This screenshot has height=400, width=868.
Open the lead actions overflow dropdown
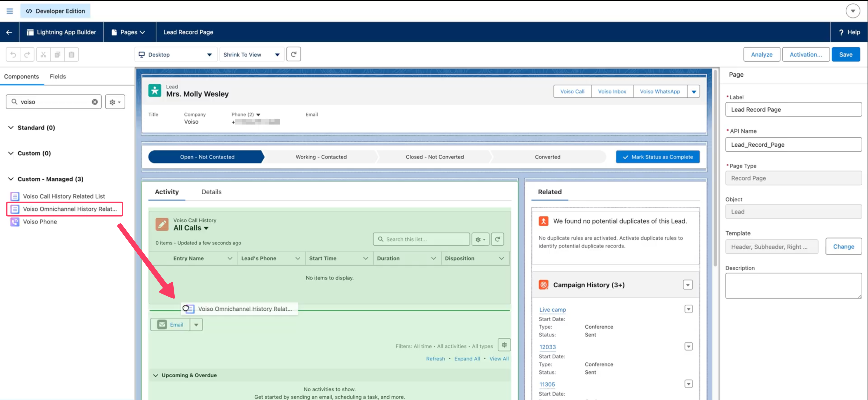click(693, 91)
